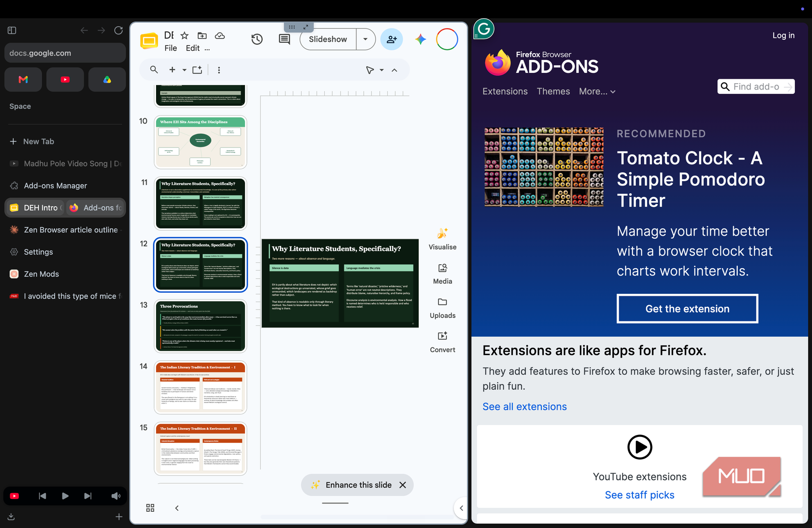Screen dimensions: 812x528
Task: Click the move to folder icon
Action: pyautogui.click(x=202, y=35)
